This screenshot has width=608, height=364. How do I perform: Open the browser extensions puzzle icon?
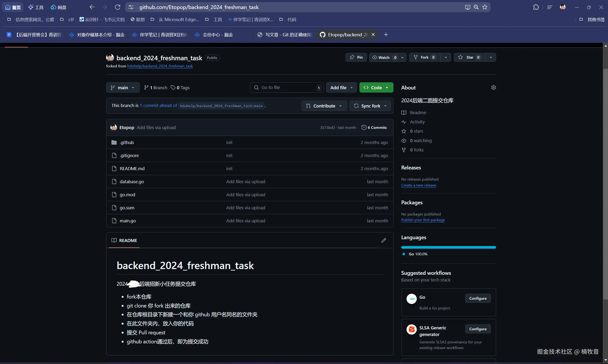pos(536,7)
